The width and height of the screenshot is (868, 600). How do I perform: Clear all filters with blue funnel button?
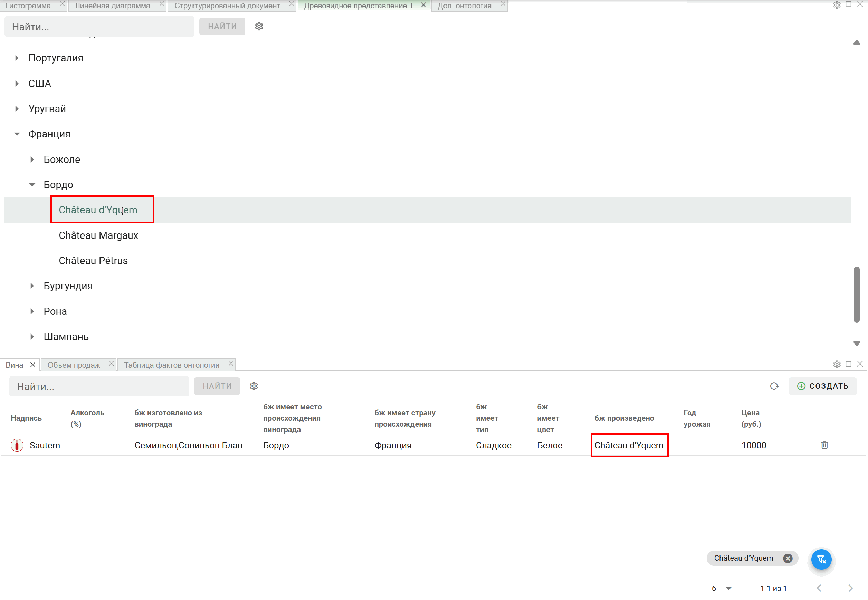pos(821,559)
